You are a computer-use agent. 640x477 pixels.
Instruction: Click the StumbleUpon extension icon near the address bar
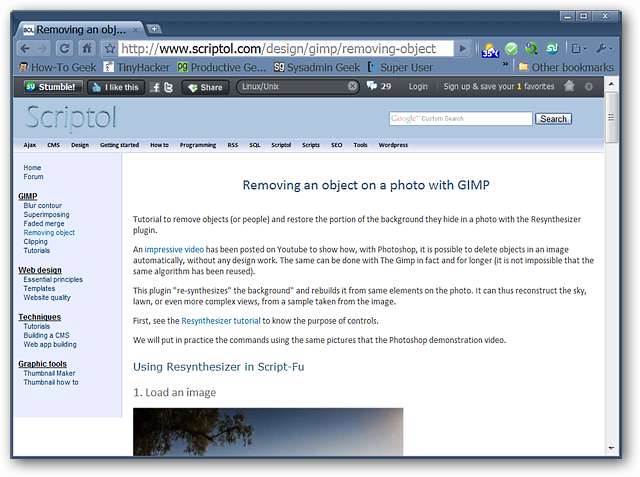(x=552, y=48)
